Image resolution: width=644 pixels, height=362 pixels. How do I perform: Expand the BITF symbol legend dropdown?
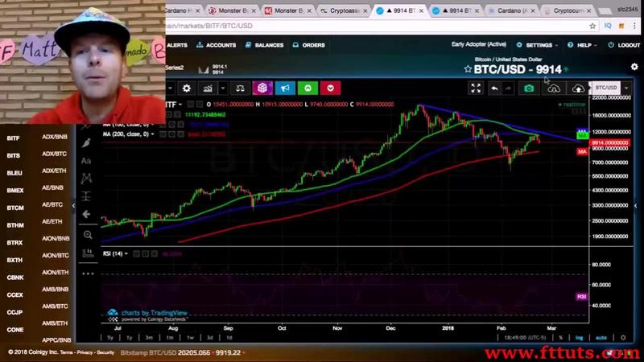[x=180, y=105]
